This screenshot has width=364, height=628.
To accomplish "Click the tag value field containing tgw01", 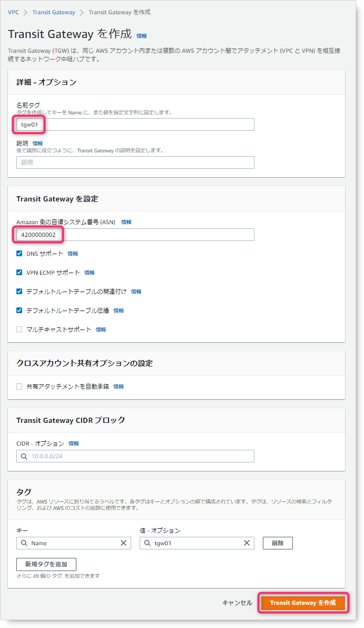I will point(197,543).
